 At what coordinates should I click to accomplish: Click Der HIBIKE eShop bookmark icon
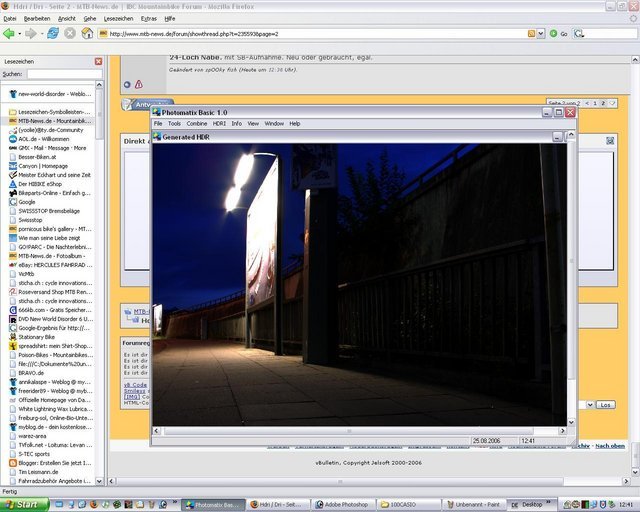13,184
